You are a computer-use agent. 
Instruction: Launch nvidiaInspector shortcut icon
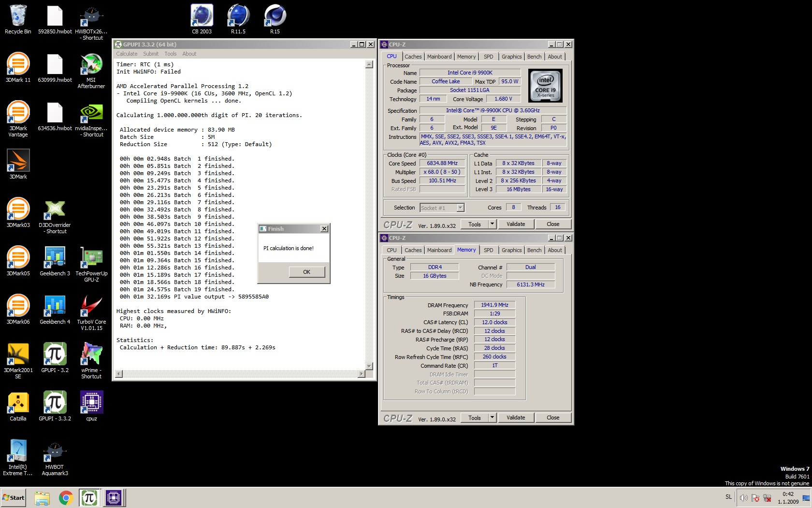point(91,119)
